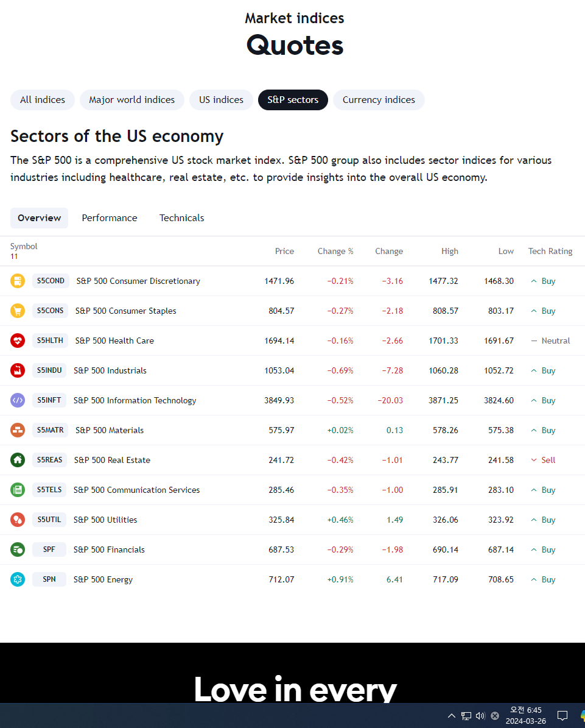Click the Real Estate Sell rating

(x=543, y=459)
